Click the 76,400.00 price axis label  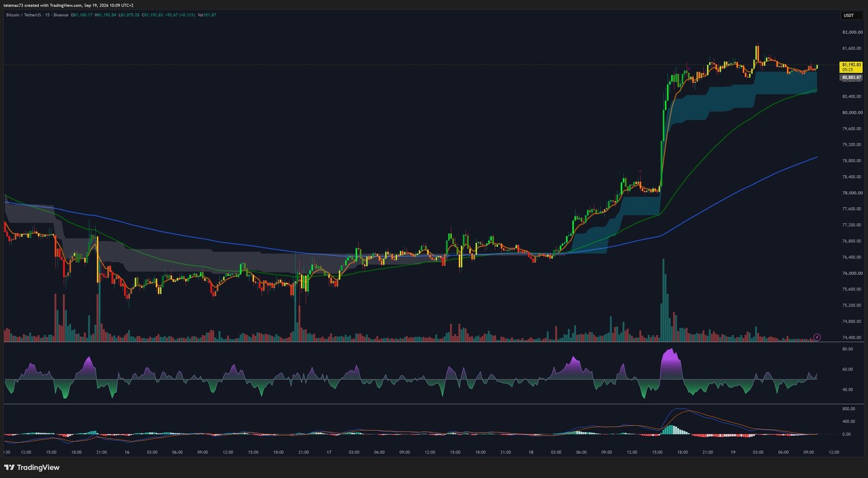pos(852,257)
